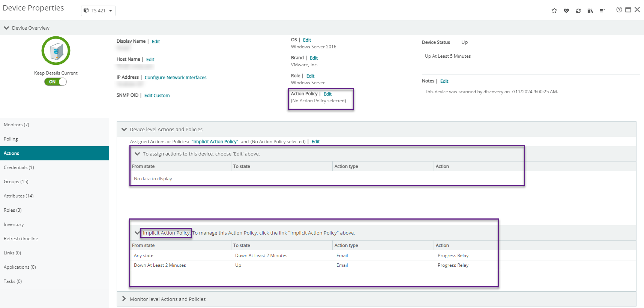Collapse the 'To assign actions' table section
This screenshot has width=644, height=308.
pos(137,154)
